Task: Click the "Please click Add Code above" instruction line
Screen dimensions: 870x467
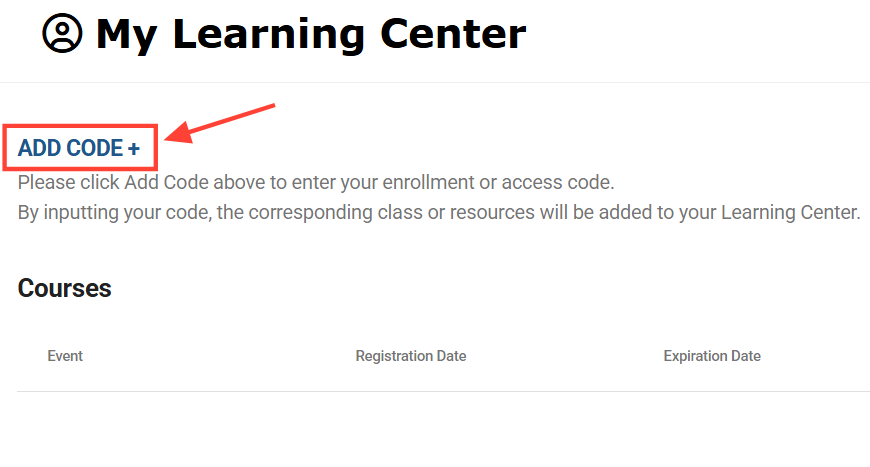Action: [315, 183]
